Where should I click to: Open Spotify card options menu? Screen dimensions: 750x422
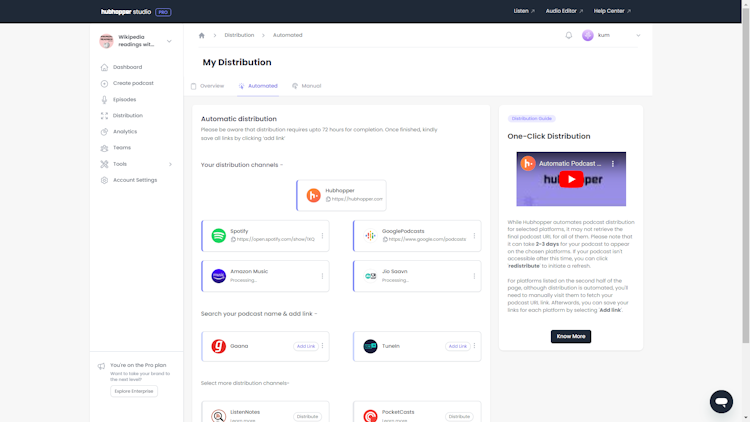[322, 235]
